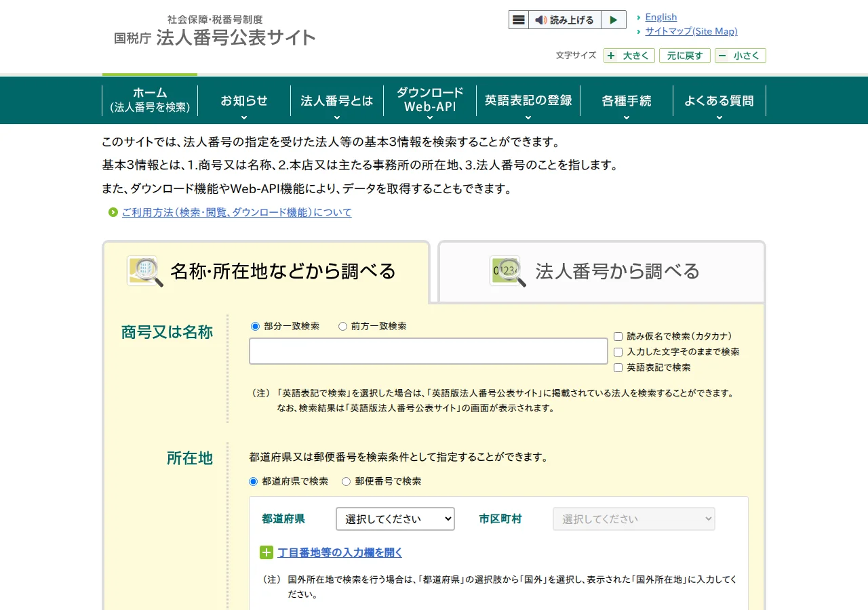The width and height of the screenshot is (868, 610).
Task: Check 入力した文字そのままで検索 checkbox
Action: click(x=618, y=352)
